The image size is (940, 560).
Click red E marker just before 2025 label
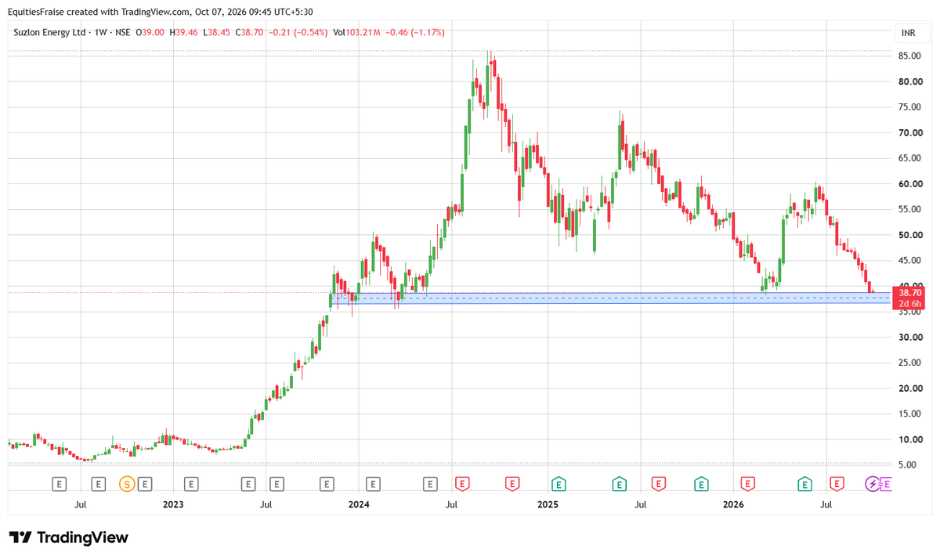512,484
